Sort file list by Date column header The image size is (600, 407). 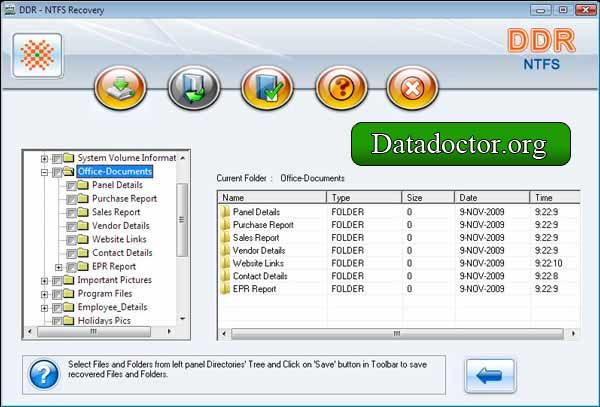click(x=492, y=197)
